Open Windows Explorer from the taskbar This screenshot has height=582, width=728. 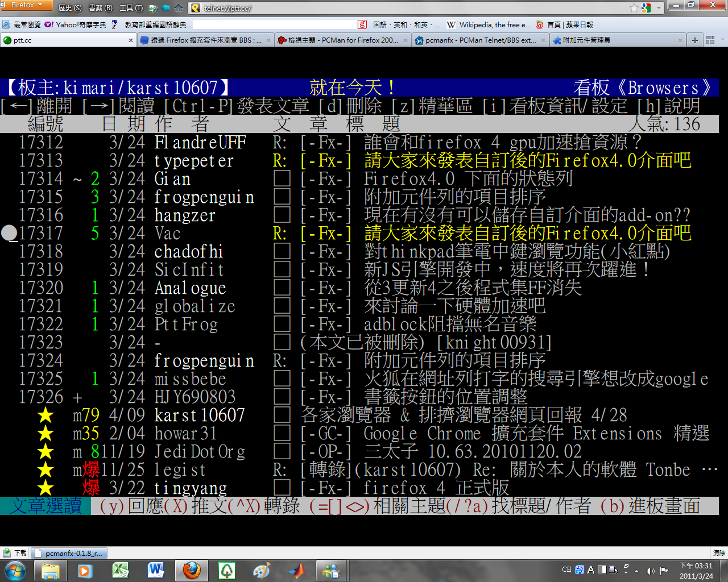tap(50, 570)
